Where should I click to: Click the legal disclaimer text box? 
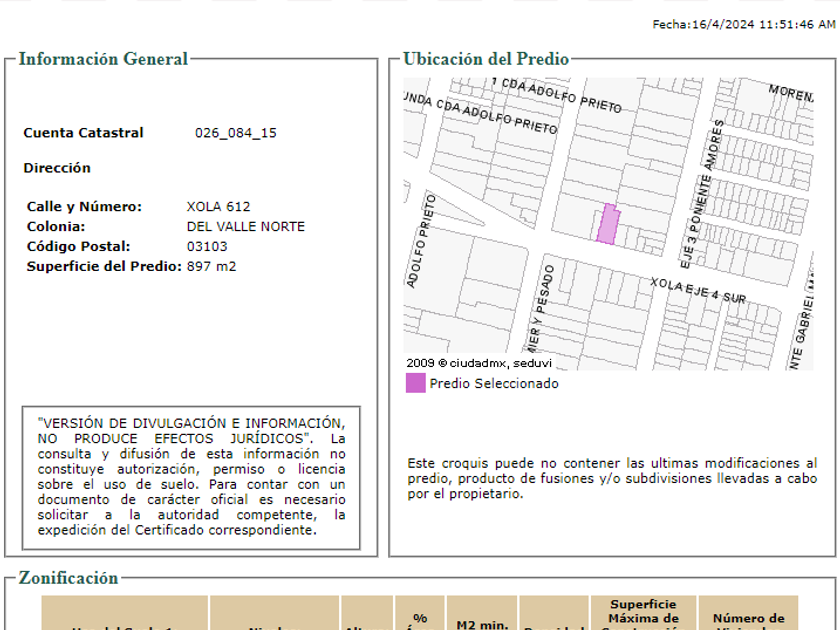[x=191, y=477]
